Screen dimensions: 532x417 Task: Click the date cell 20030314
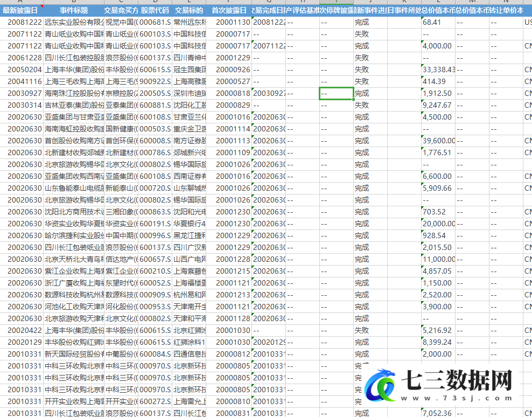22,105
